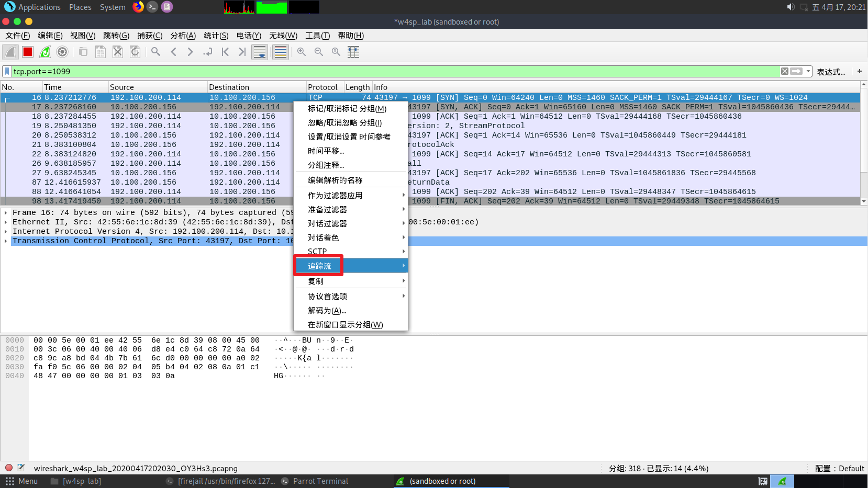This screenshot has width=868, height=488.
Task: Open a capture file from toolbar
Action: [x=83, y=52]
